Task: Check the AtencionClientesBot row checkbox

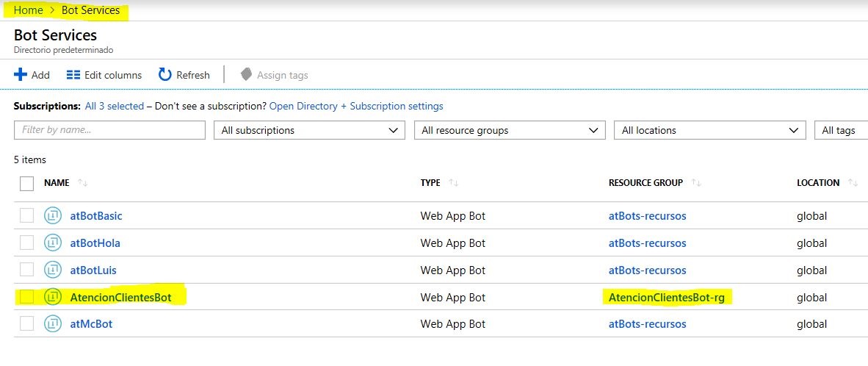Action: pyautogui.click(x=27, y=297)
